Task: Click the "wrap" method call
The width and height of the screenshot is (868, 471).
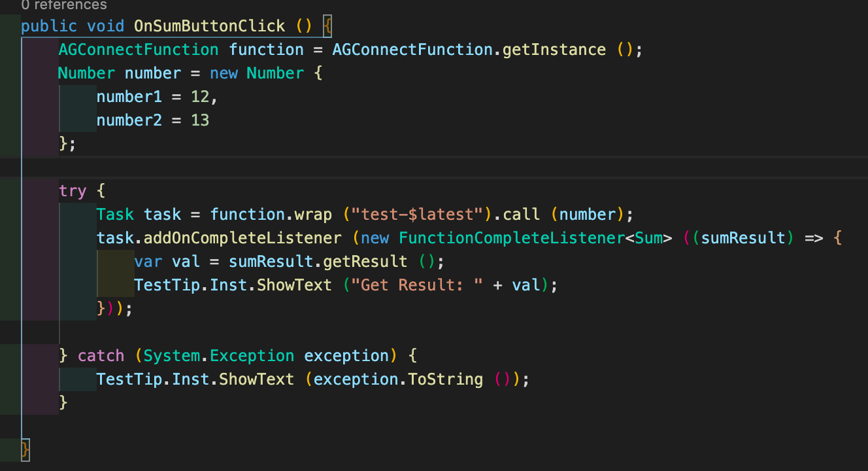Action: click(314, 215)
